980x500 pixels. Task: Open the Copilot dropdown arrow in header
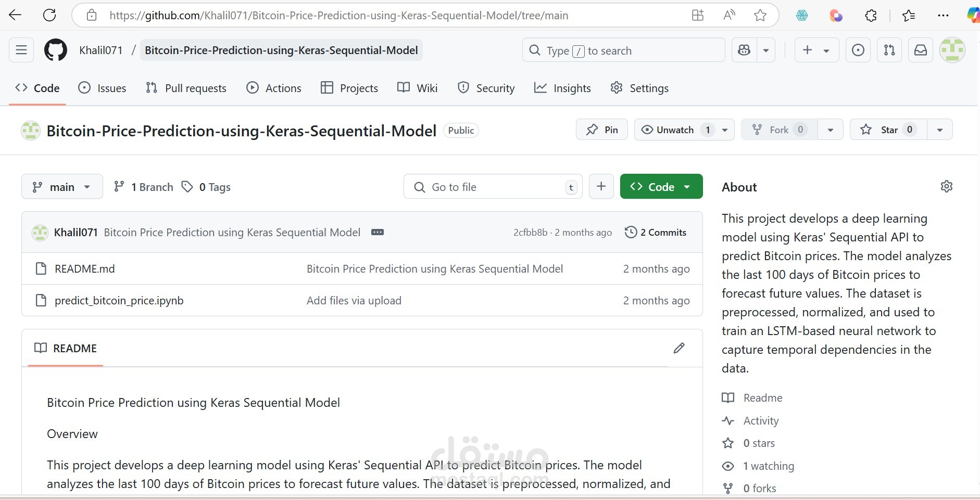766,50
